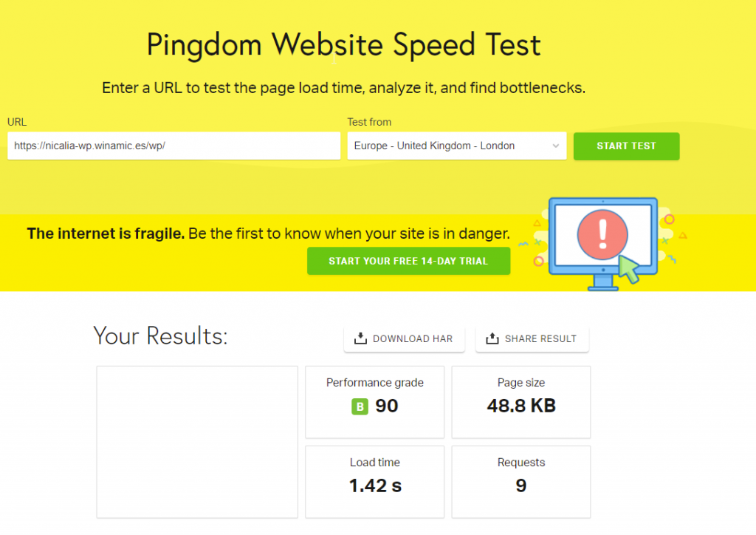Click the Download HAR button label

413,338
